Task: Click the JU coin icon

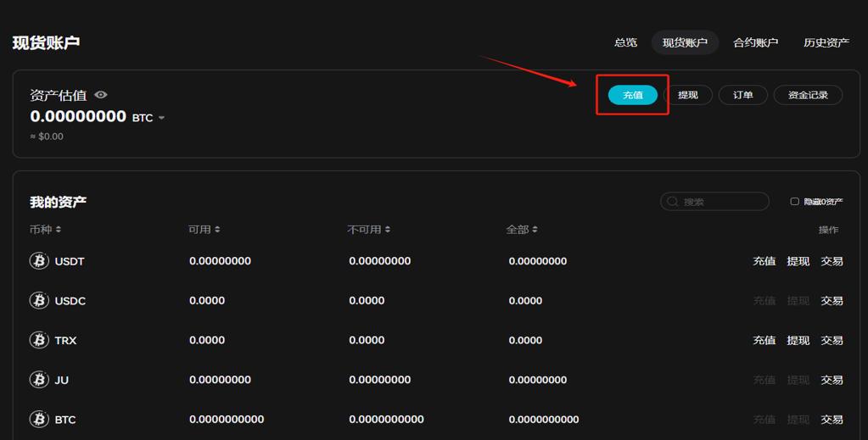Action: [39, 380]
